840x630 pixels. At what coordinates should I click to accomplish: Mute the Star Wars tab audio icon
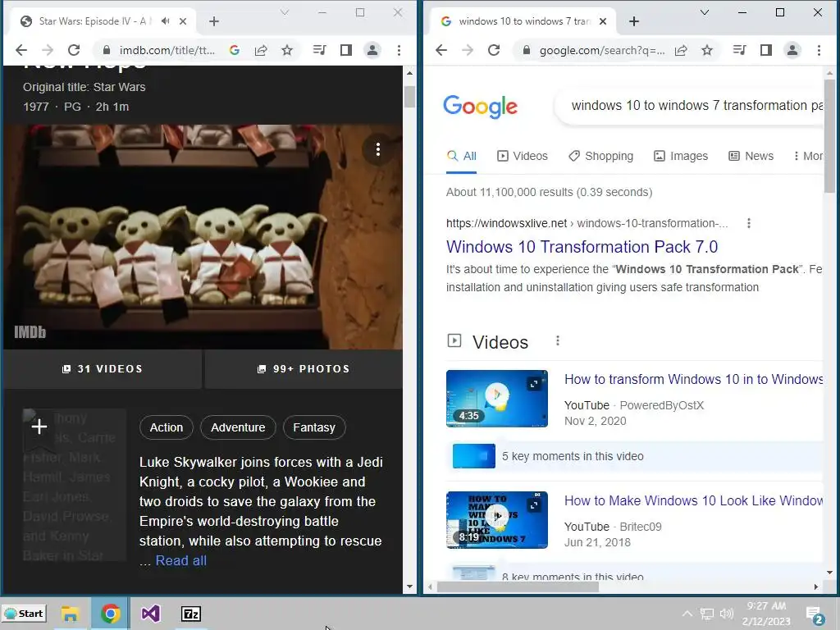click(x=166, y=21)
